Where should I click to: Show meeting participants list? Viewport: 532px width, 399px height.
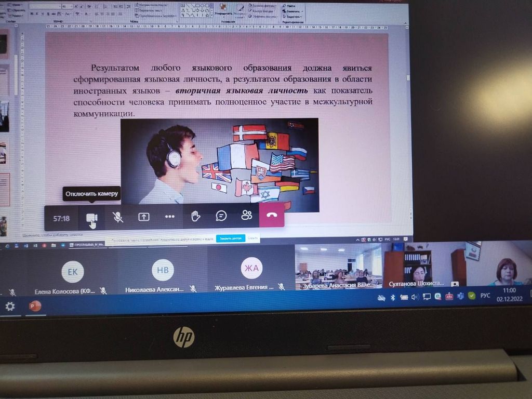(247, 216)
